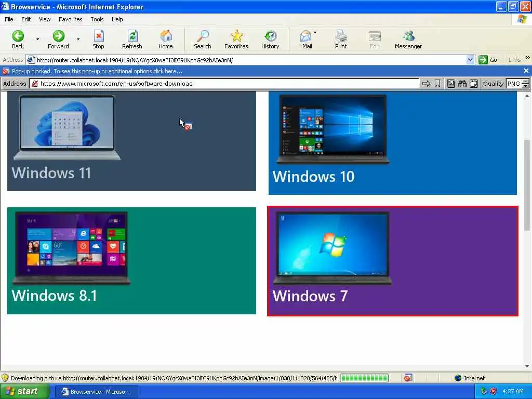Open the Help menu

tap(117, 19)
